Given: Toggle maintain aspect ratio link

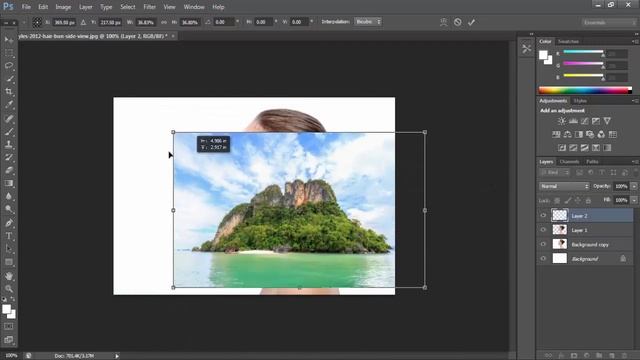Looking at the screenshot, I should (x=164, y=22).
